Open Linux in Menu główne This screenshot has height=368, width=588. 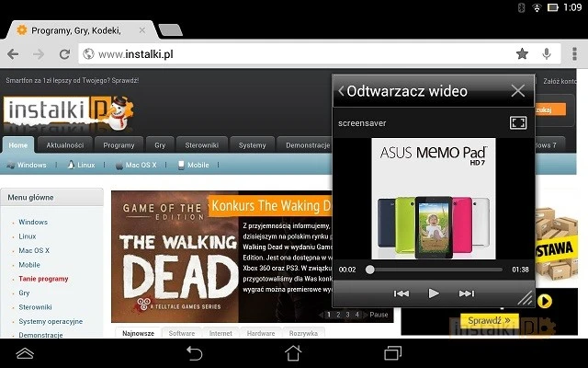coord(28,236)
